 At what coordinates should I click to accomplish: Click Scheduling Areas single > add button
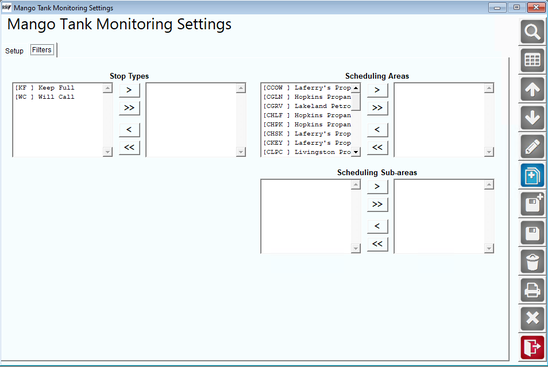point(377,90)
